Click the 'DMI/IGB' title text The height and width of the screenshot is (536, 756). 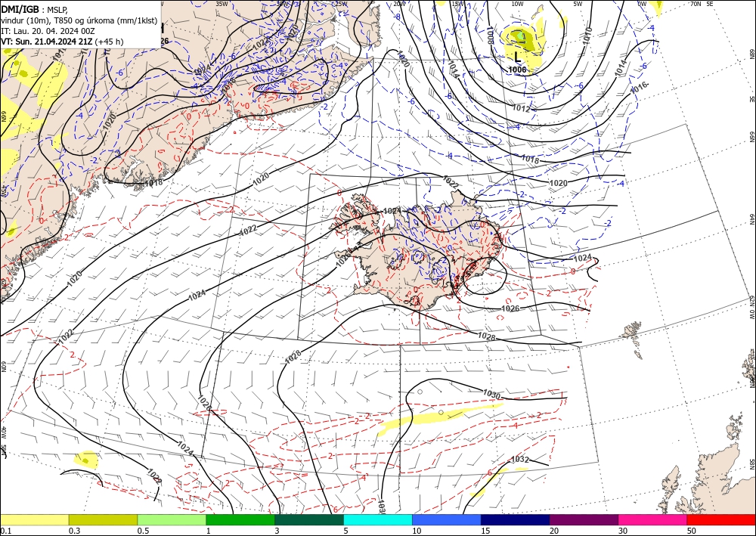point(20,9)
